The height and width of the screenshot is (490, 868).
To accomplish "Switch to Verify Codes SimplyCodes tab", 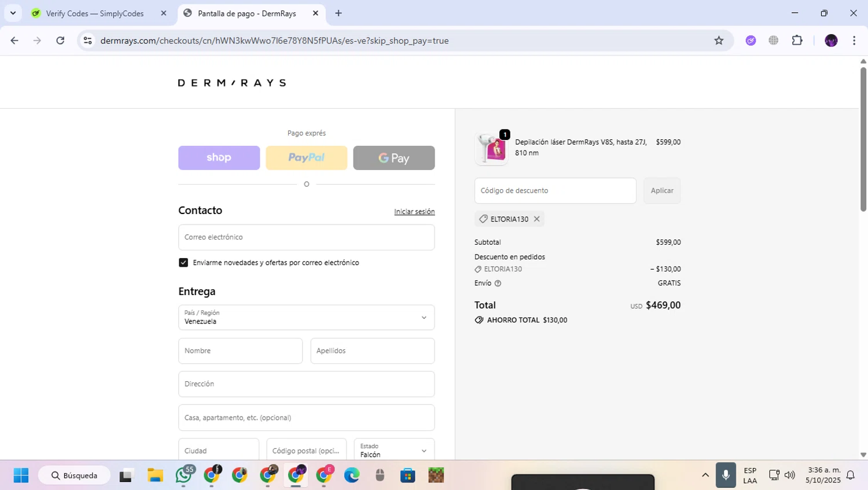I will tap(95, 13).
